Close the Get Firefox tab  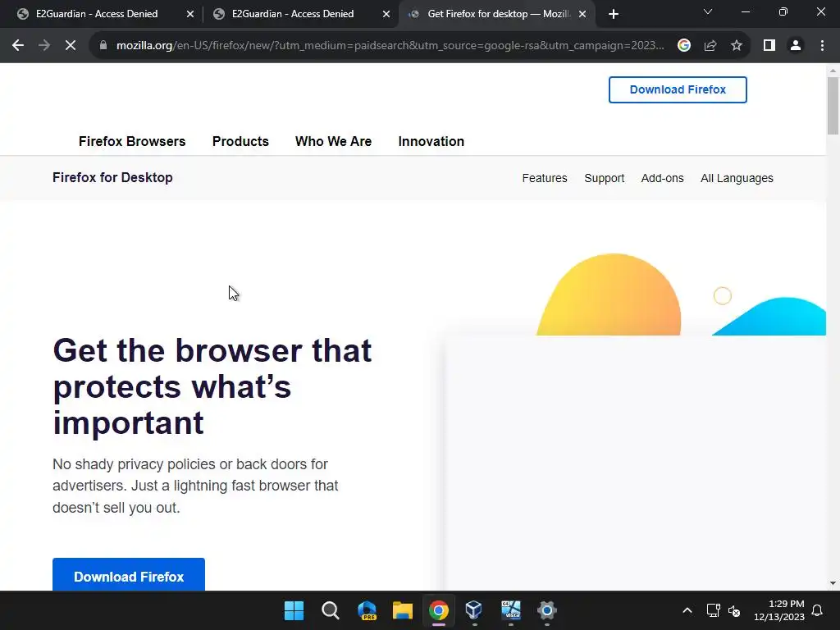(x=582, y=14)
